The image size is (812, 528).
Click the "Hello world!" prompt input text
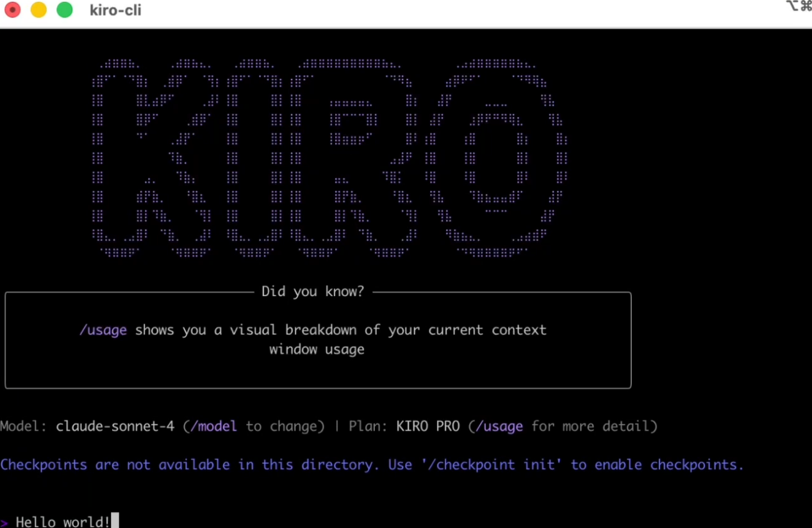(63, 522)
